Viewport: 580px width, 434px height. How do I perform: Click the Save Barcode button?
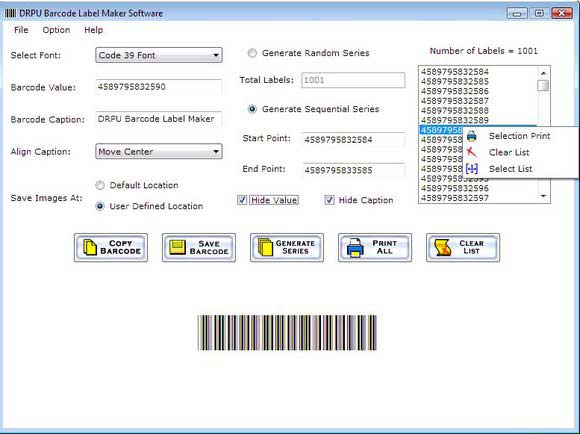[199, 248]
